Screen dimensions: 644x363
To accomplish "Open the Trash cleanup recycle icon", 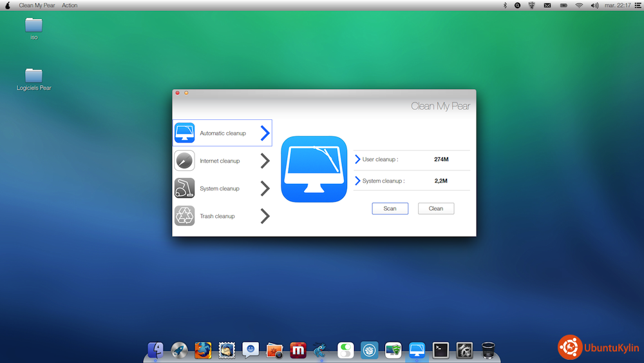I will click(x=184, y=216).
